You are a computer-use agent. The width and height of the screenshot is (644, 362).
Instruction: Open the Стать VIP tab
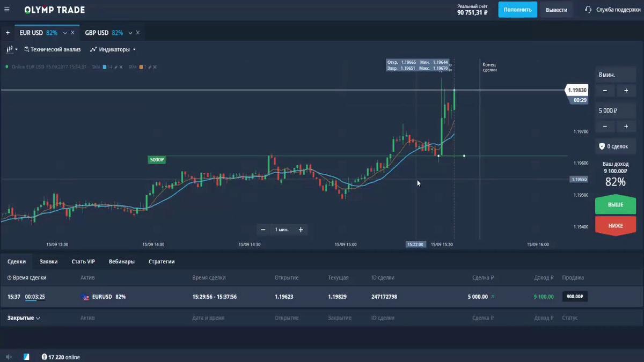83,262
